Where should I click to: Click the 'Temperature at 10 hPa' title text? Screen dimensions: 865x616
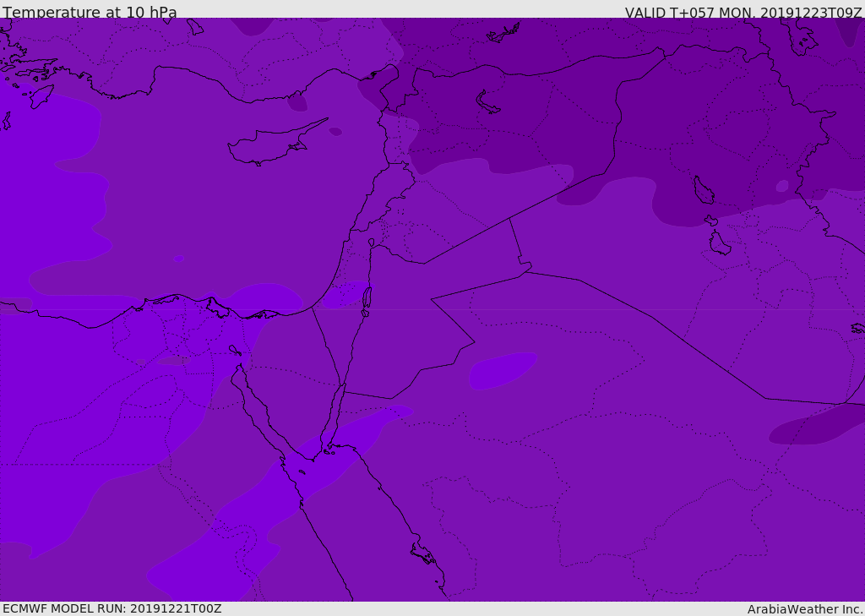(x=90, y=12)
